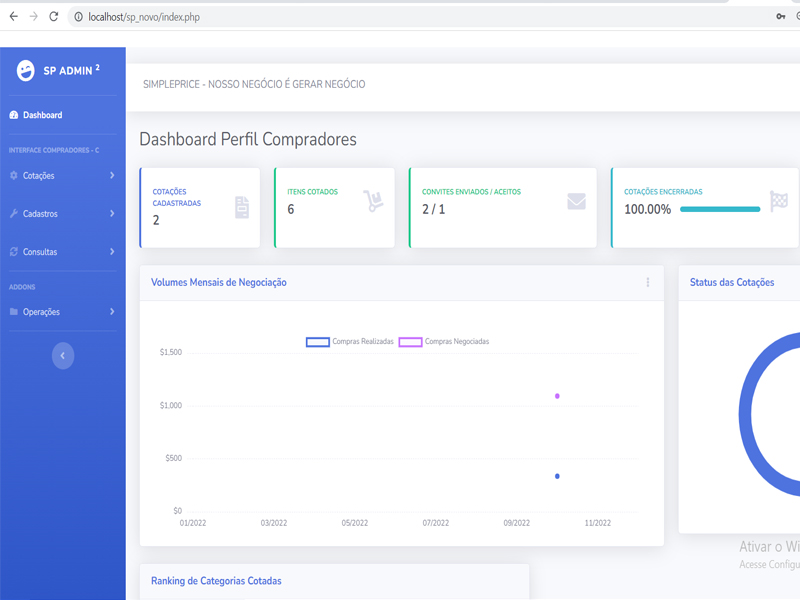Open the Cadastros sidebar menu
The width and height of the screenshot is (800, 600).
tap(63, 214)
